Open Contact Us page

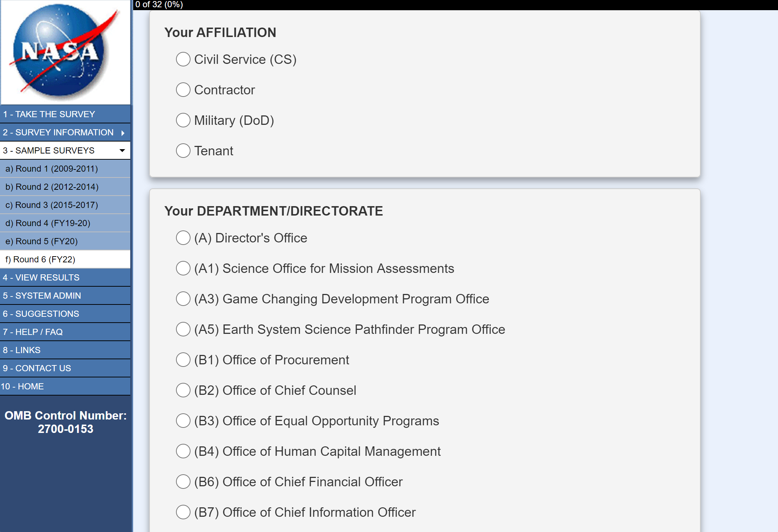coord(37,368)
